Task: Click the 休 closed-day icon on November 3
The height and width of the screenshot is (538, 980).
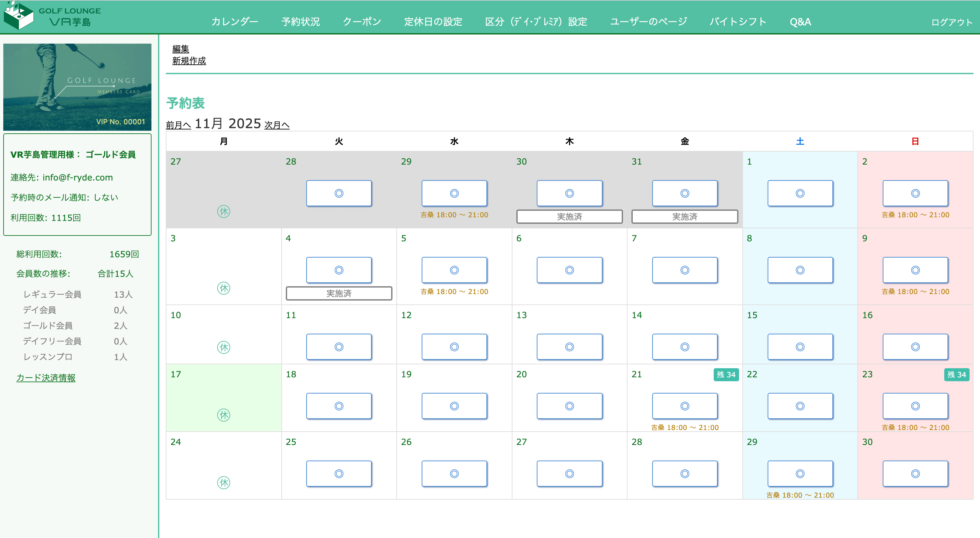Action: coord(224,289)
